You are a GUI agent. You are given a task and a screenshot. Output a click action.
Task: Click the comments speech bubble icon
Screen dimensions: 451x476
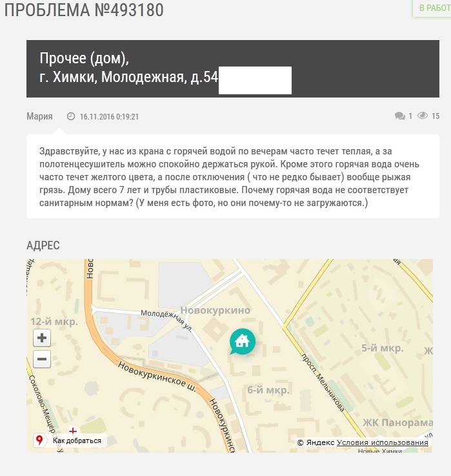coord(400,116)
